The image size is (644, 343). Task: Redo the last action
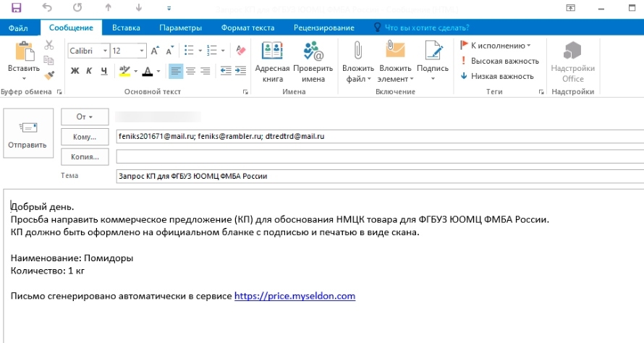tap(77, 7)
